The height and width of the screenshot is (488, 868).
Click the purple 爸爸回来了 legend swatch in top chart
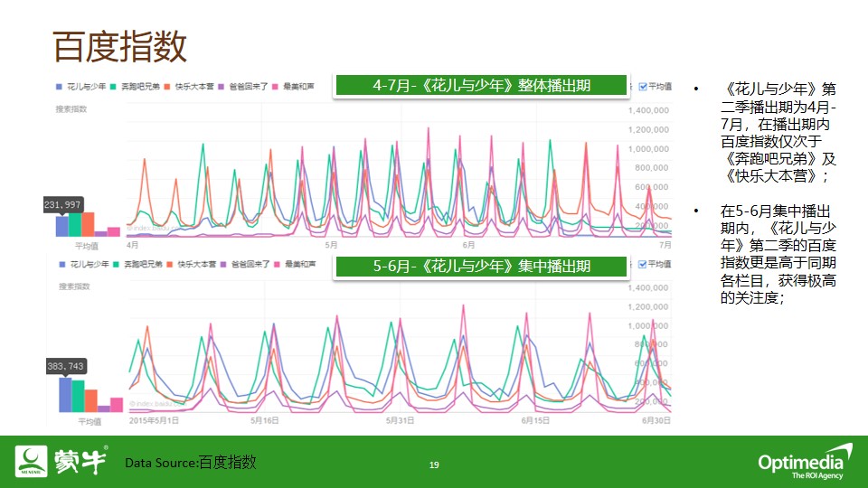click(x=221, y=87)
